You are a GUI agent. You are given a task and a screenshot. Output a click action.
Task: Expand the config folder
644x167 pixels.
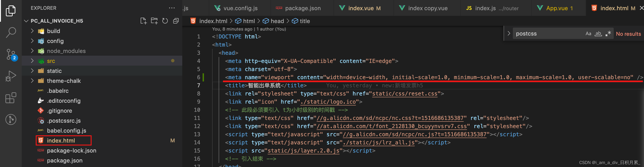coord(32,41)
